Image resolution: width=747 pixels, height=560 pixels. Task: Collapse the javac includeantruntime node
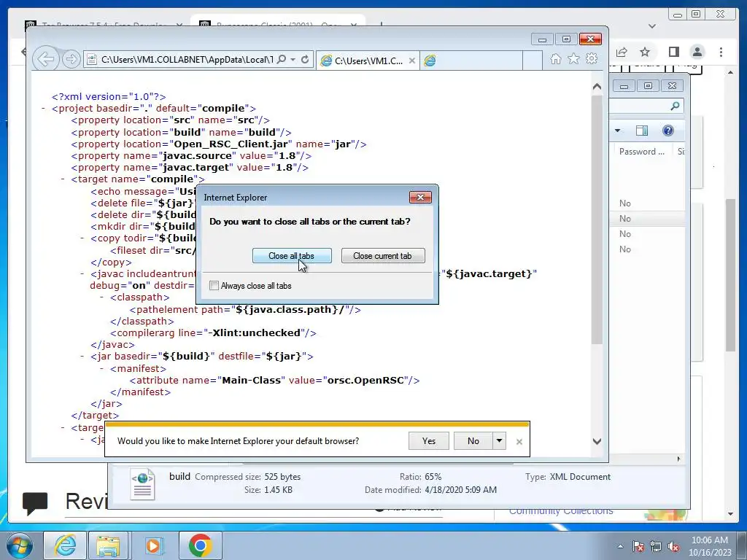coord(82,274)
